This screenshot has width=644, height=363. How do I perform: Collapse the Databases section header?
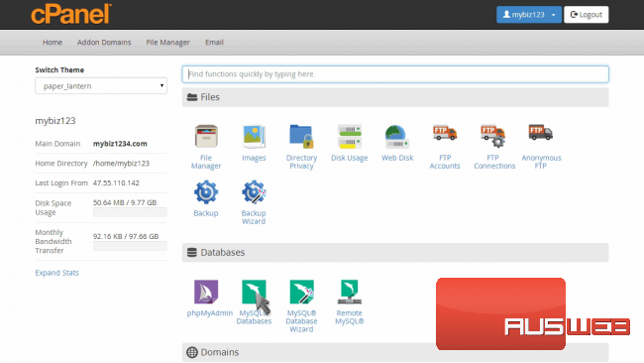[x=395, y=253]
